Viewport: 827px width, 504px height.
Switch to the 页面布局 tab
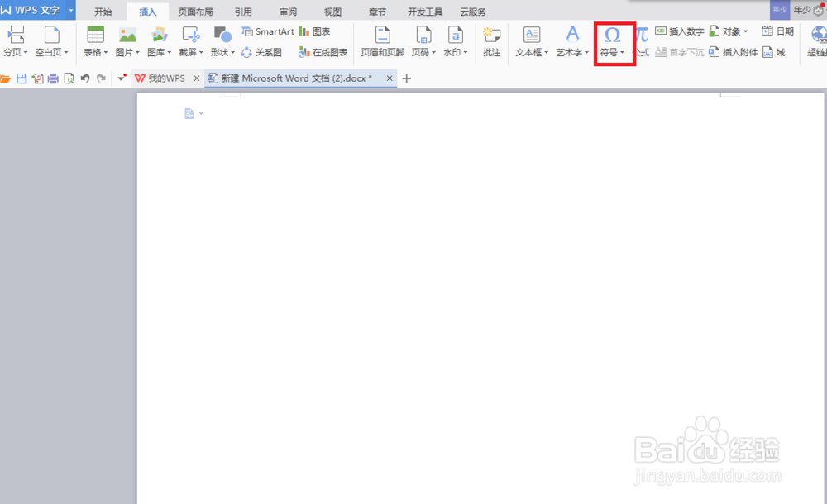(x=195, y=12)
